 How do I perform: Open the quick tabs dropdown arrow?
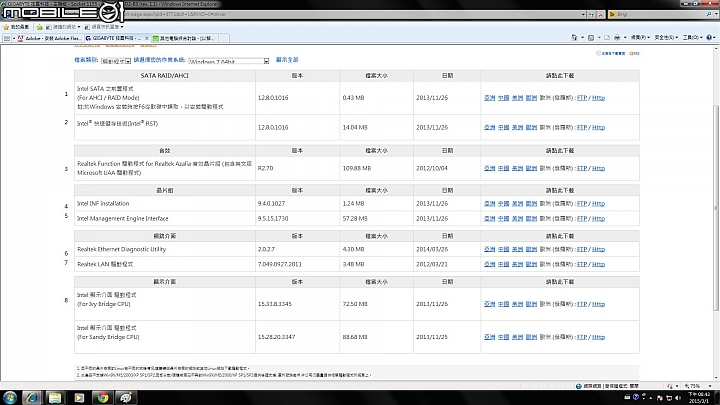(14, 39)
